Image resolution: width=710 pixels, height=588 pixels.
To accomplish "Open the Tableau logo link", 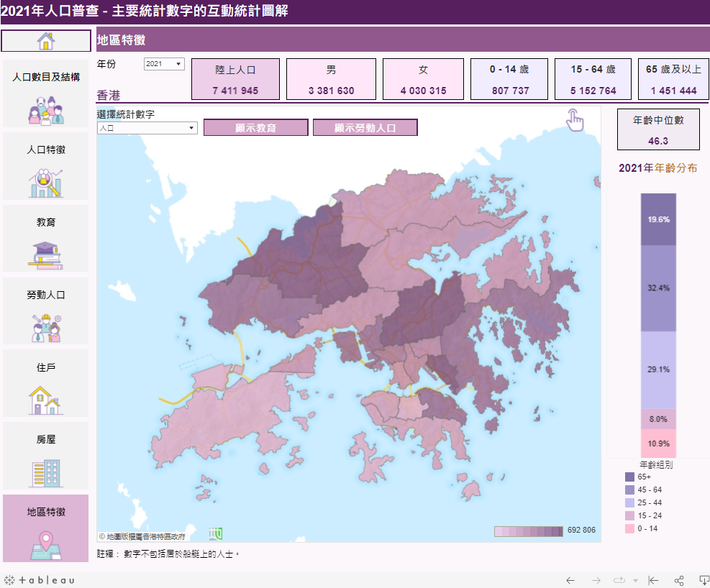I will tap(39, 580).
